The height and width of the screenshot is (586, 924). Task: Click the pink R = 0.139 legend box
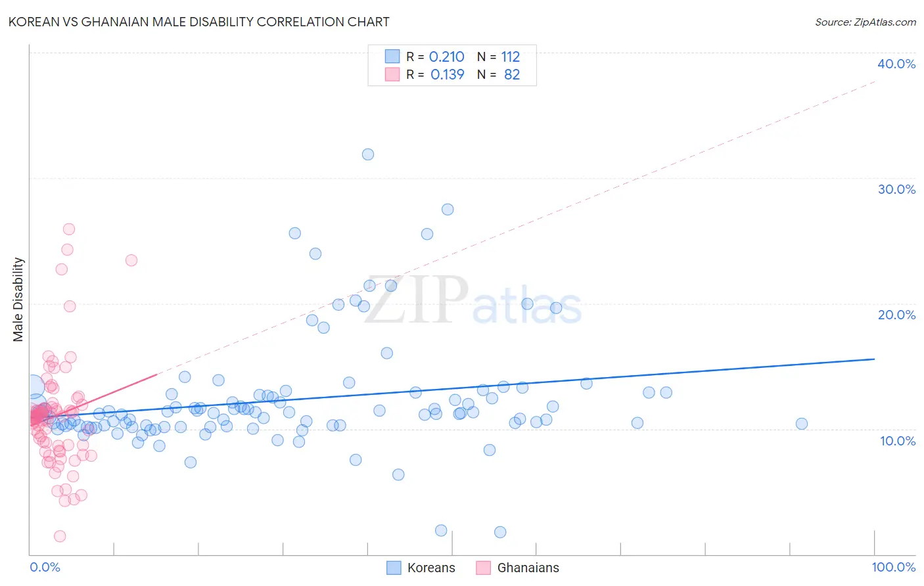(x=392, y=74)
